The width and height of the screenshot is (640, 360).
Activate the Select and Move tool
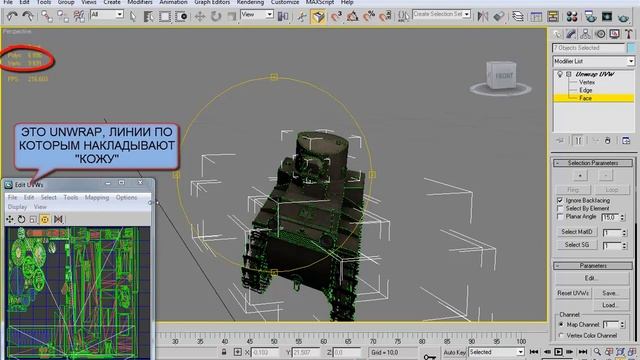point(200,16)
